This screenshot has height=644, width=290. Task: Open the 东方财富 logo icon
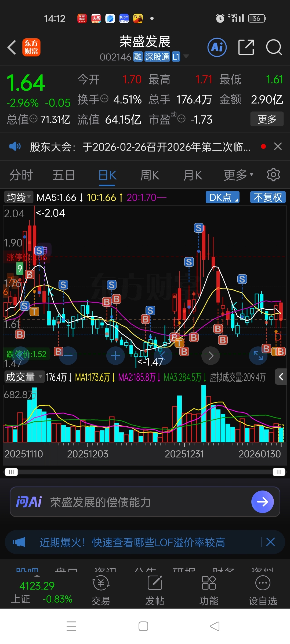click(31, 47)
